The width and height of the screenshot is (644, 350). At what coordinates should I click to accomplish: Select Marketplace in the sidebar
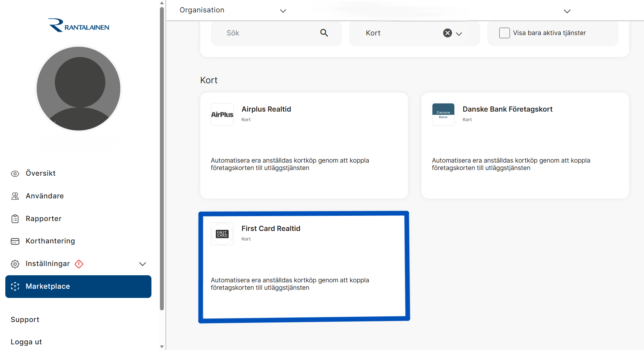[78, 287]
